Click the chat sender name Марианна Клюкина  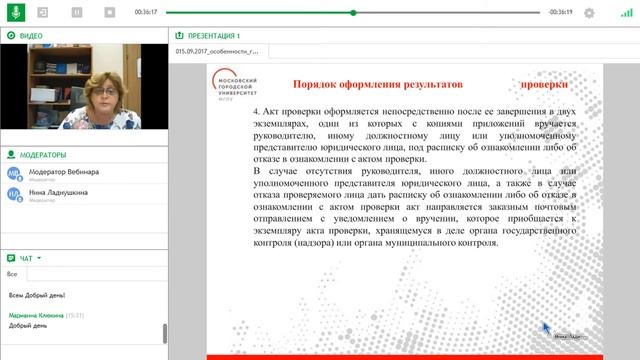point(36,316)
